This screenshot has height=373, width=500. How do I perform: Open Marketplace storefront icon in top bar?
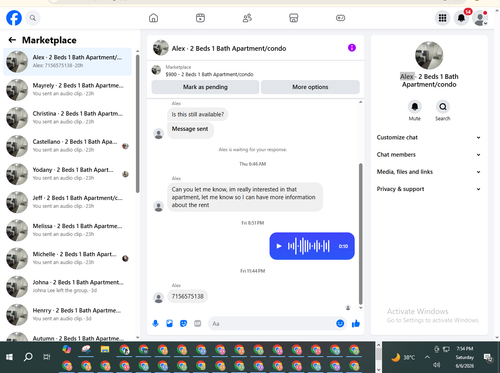293,18
